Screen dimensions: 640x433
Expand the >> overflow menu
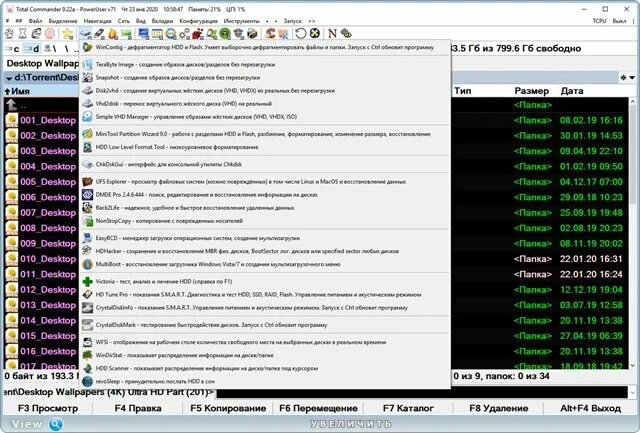point(312,21)
